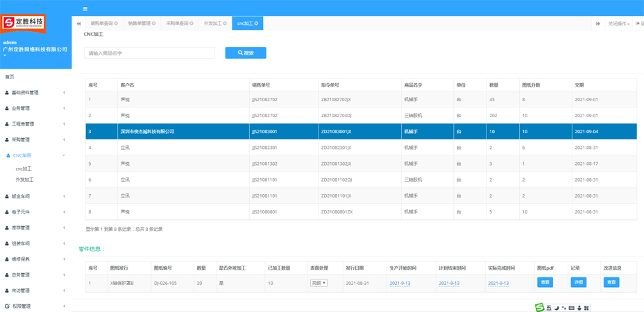Close the 请购单查询 tab
Viewport: 644px width, 312px height.
(x=116, y=24)
